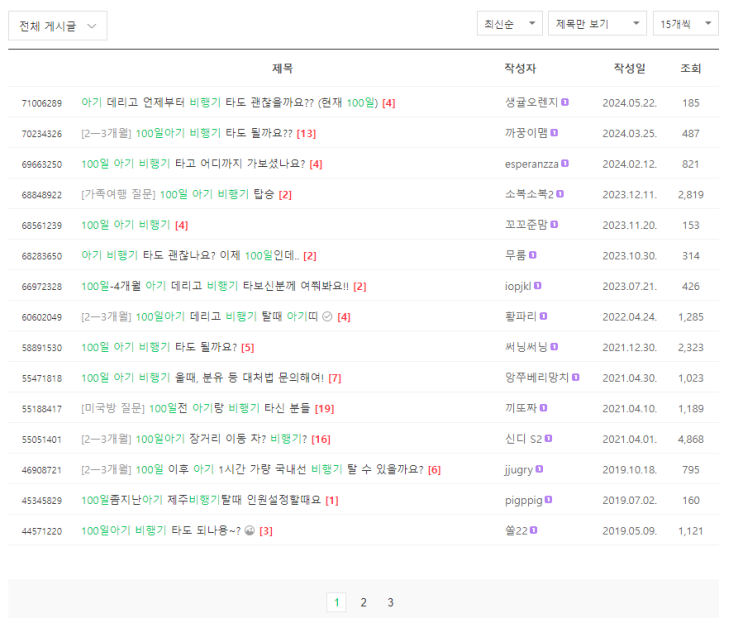Open author profile 생귤오렌지

532,102
